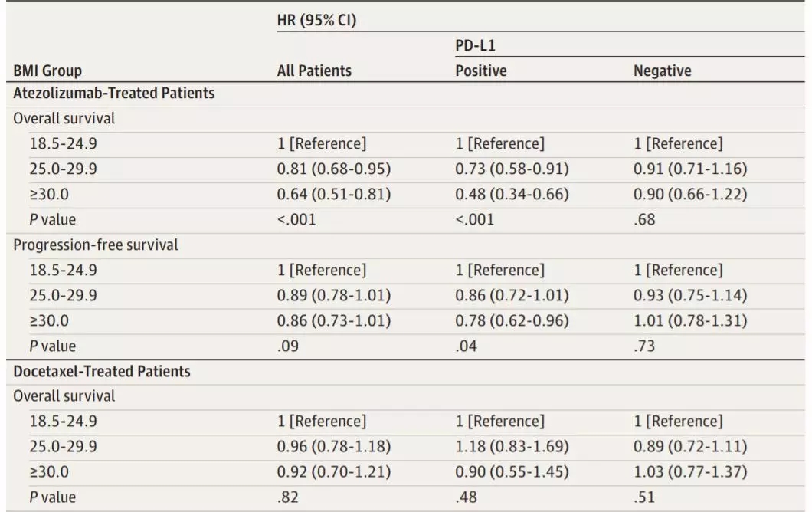The image size is (812, 512).
Task: Click the "Docetaxel-Treated Patients" section heading
Action: tap(102, 371)
